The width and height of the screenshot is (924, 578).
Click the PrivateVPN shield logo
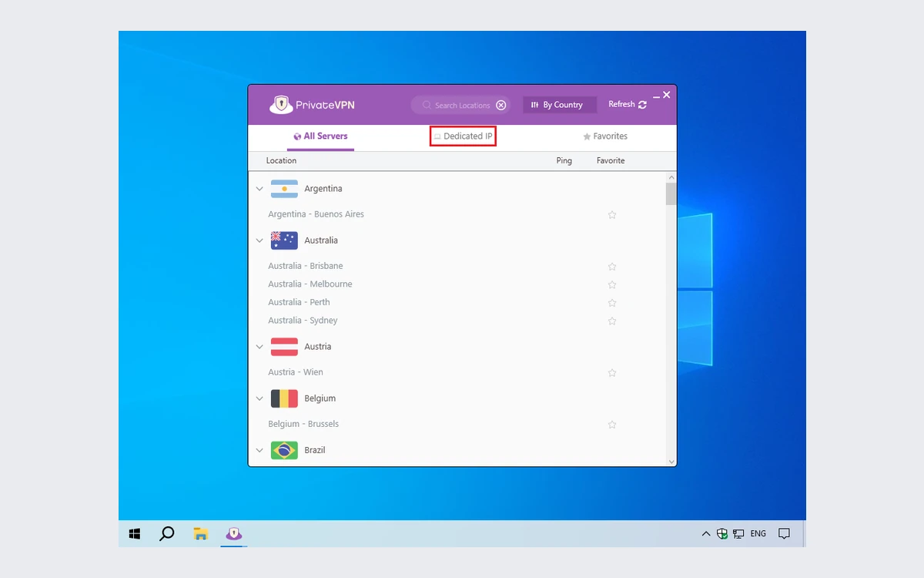(x=281, y=105)
